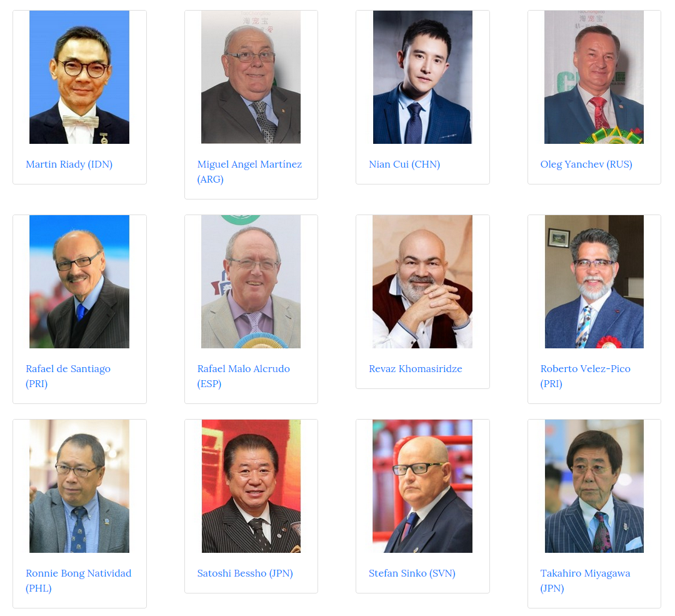Select the Satoshi Bessho (JPN) link
This screenshot has height=616, width=675.
coord(245,573)
